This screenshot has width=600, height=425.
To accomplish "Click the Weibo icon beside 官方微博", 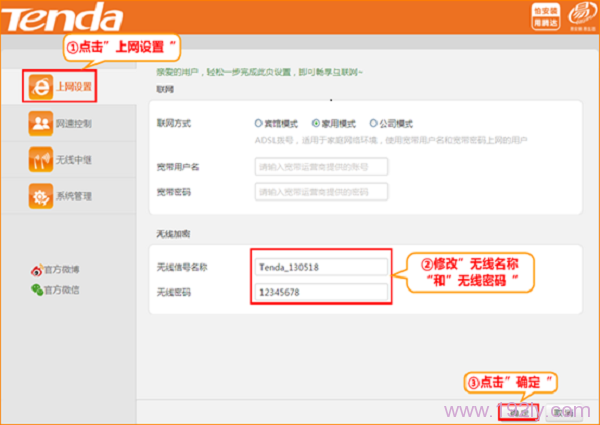I will pyautogui.click(x=38, y=270).
